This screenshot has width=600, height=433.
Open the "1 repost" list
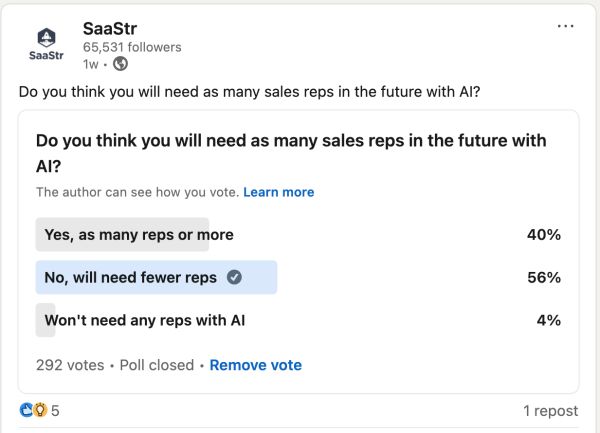click(550, 411)
